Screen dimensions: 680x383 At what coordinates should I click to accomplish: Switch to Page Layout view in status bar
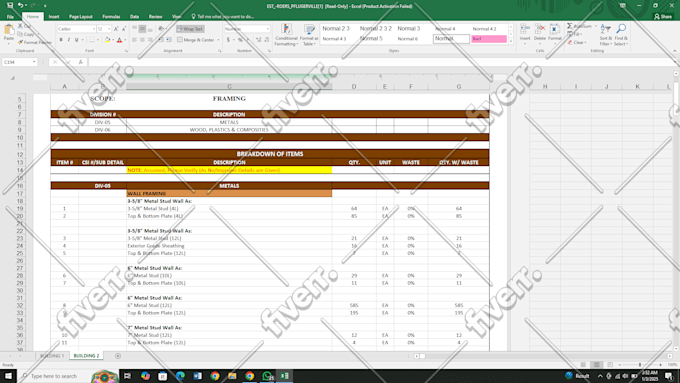click(597, 365)
